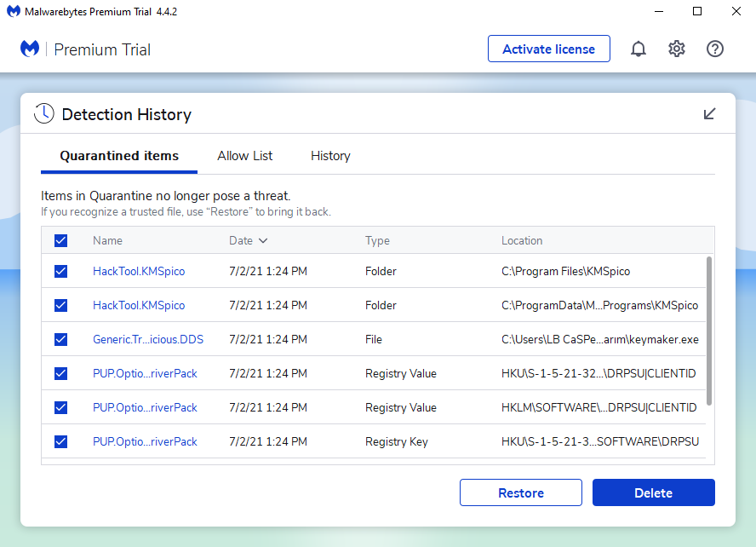Open PUP.Optio...riverPack link for HKLM CLIENTID

click(145, 407)
